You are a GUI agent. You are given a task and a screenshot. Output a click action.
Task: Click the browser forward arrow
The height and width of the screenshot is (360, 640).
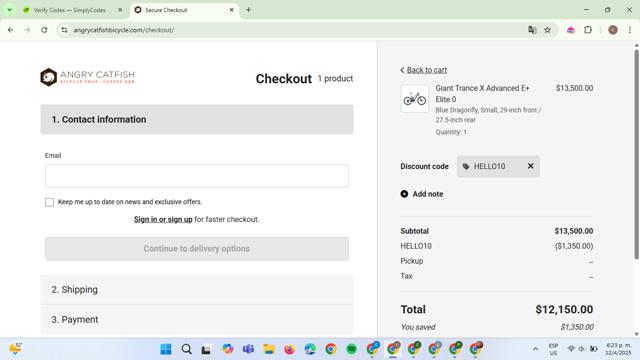tap(27, 30)
